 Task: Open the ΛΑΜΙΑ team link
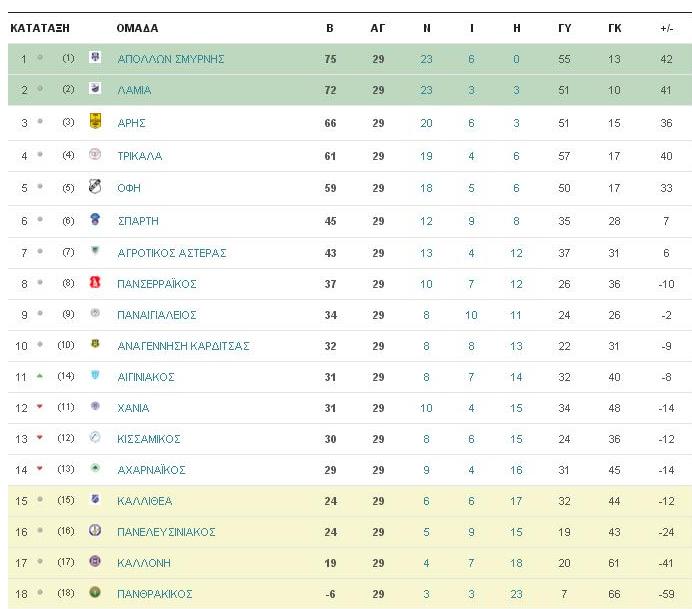(134, 90)
